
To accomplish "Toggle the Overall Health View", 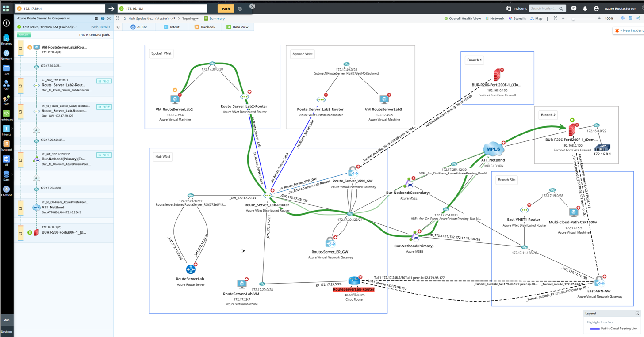I will [462, 19].
